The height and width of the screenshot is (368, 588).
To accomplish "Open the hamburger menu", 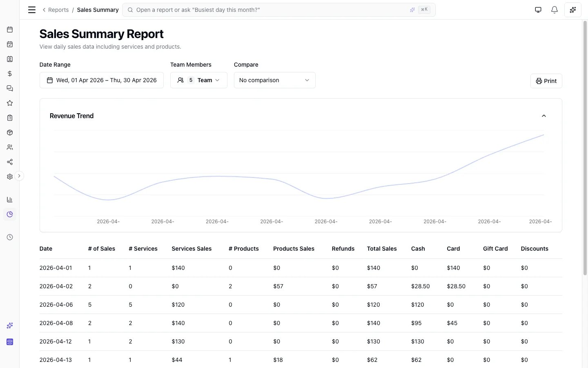I will [32, 10].
